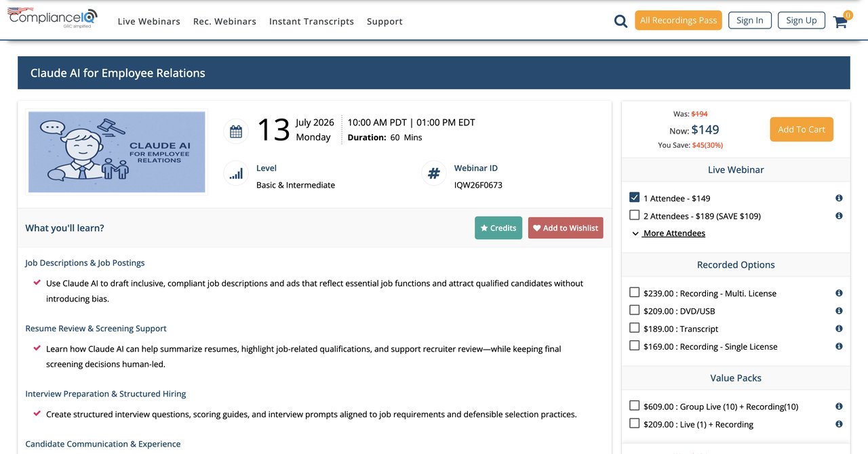Expand the More Attendees options

click(x=669, y=233)
